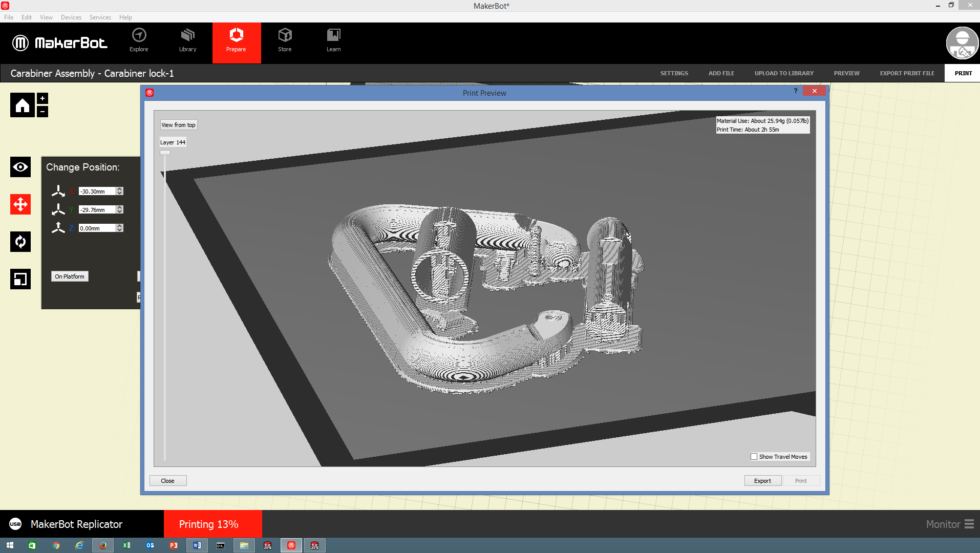The image size is (980, 553).
Task: Open the MakerBot Store
Action: [285, 41]
